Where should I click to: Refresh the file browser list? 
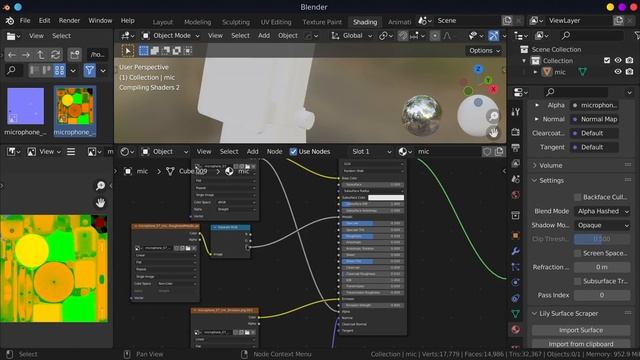click(x=55, y=54)
